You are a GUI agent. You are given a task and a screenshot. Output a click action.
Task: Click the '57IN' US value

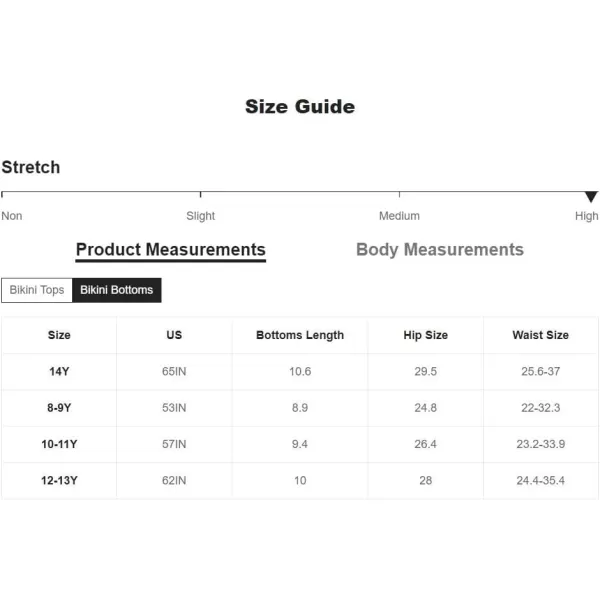[174, 444]
